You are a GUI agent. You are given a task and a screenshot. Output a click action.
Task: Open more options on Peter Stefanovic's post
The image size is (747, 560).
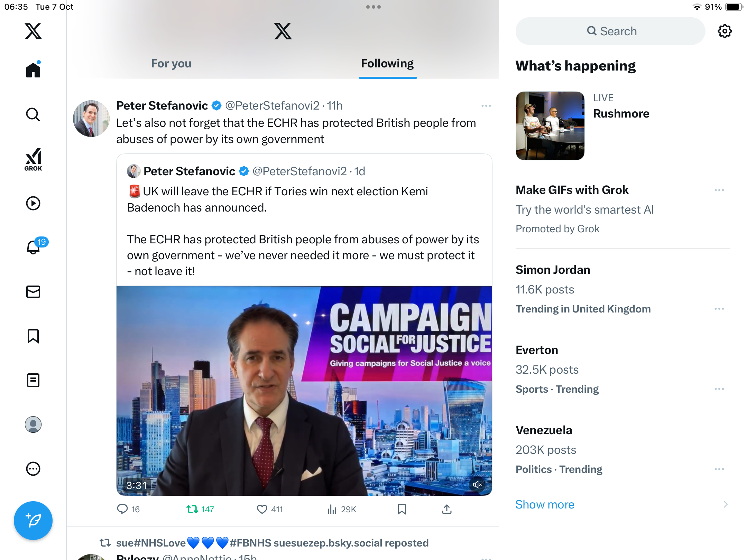click(x=486, y=106)
